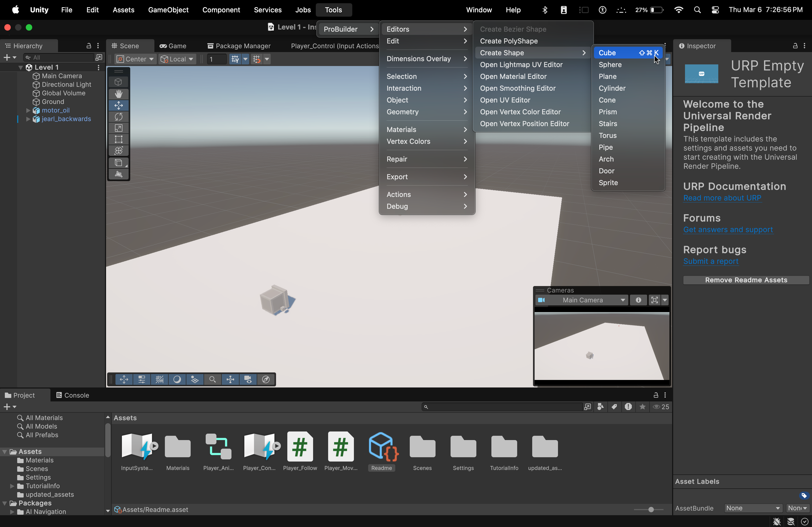The image size is (812, 527).
Task: Select the ProBuilder polyshape tool icon
Action: click(118, 174)
